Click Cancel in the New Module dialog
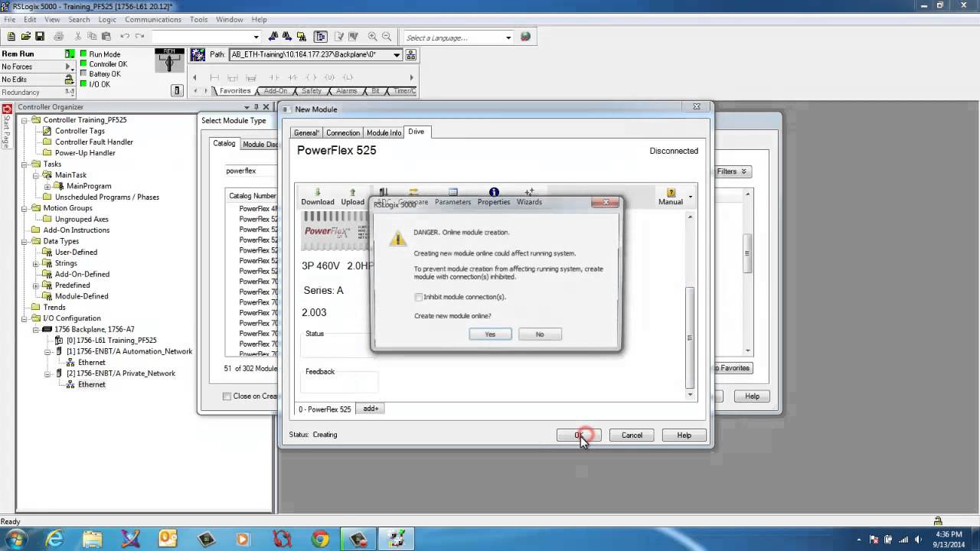Image resolution: width=980 pixels, height=551 pixels. [x=632, y=435]
